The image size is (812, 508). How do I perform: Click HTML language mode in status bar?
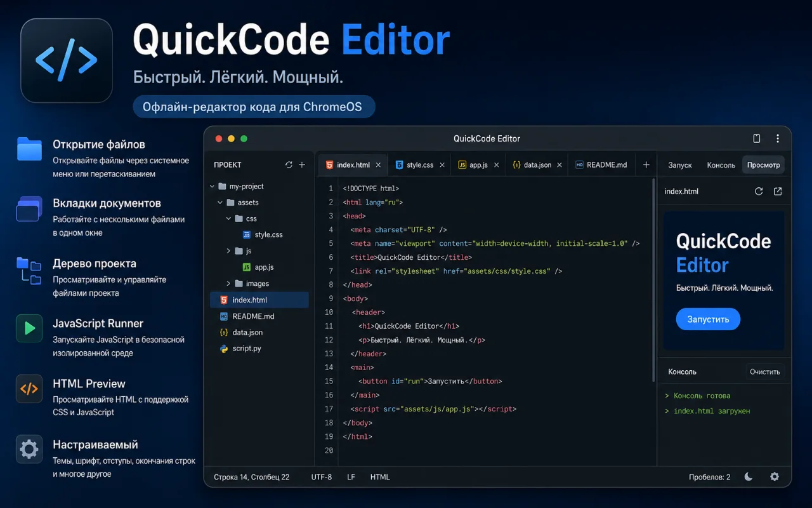click(380, 477)
